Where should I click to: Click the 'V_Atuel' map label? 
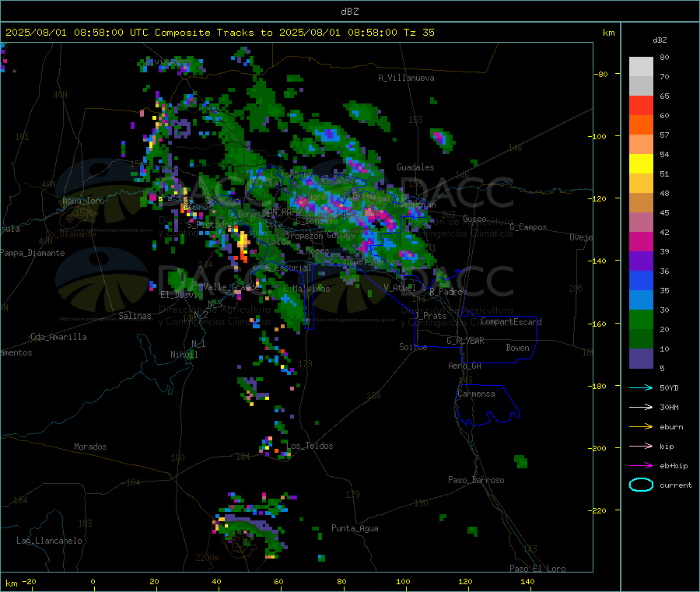400,288
